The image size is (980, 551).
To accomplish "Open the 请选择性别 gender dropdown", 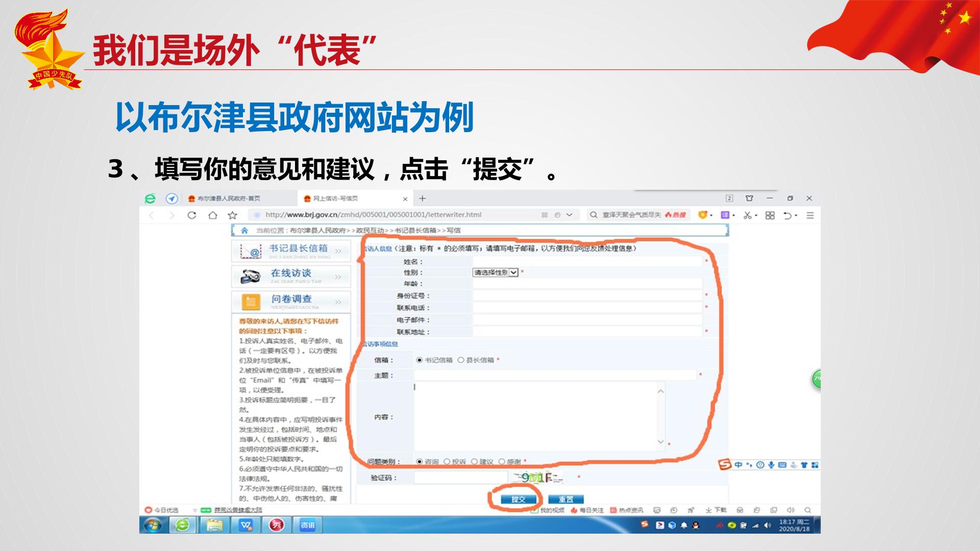I will (495, 272).
